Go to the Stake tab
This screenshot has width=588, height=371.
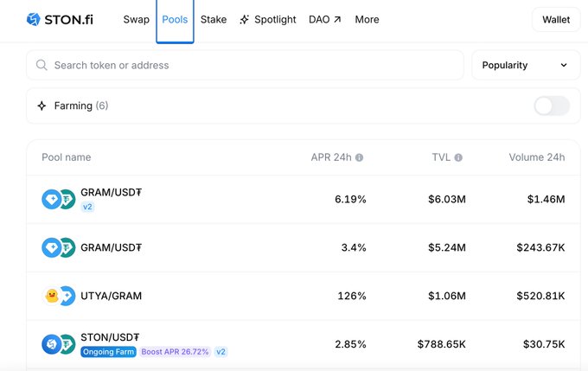(214, 20)
